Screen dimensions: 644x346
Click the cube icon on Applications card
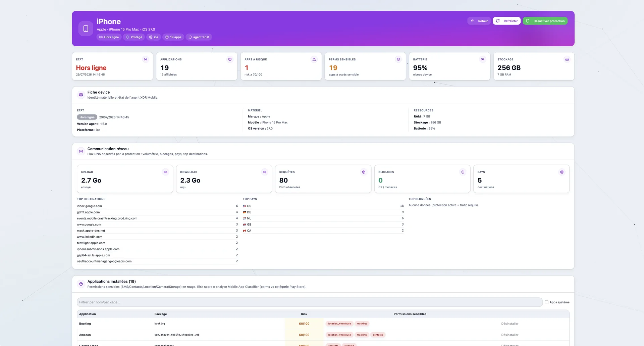point(230,59)
